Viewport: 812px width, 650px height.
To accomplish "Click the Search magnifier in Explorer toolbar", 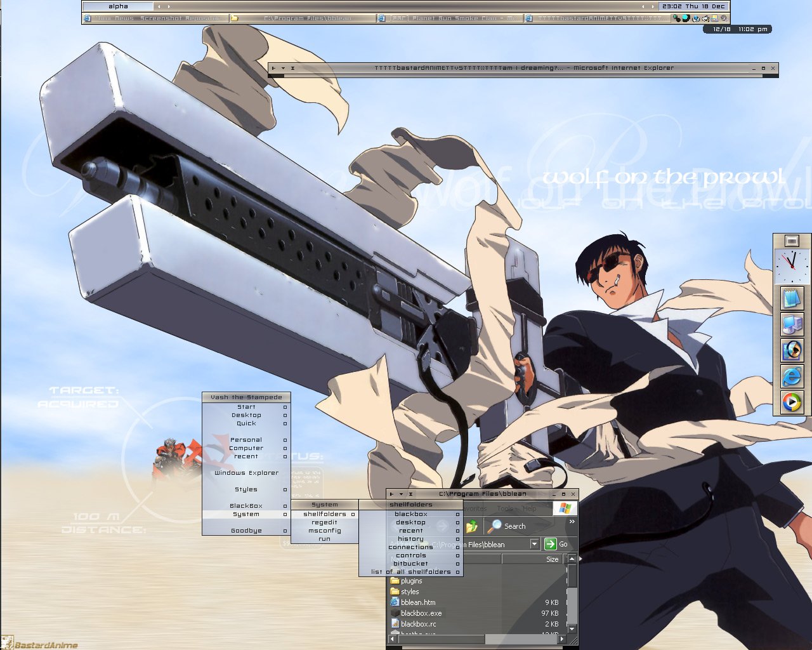I will pyautogui.click(x=495, y=526).
